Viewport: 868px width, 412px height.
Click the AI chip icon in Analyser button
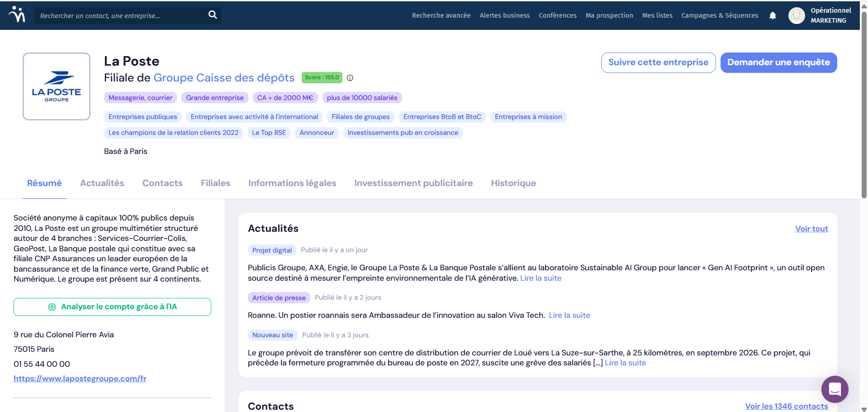tap(52, 307)
